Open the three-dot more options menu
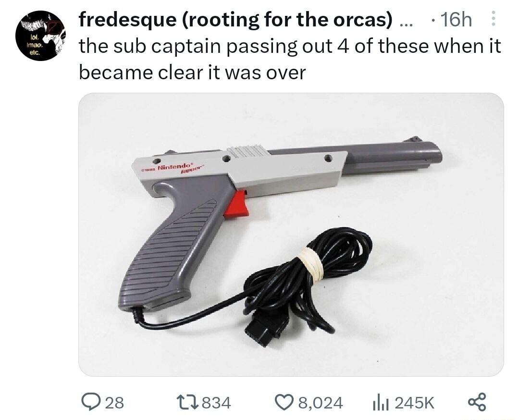Screen dimensions: 519x420 pos(493,19)
